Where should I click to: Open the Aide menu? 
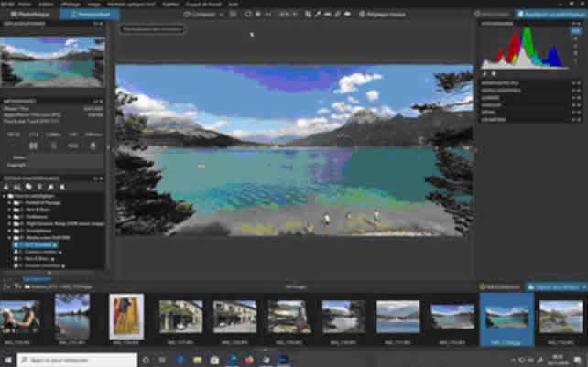pos(234,5)
